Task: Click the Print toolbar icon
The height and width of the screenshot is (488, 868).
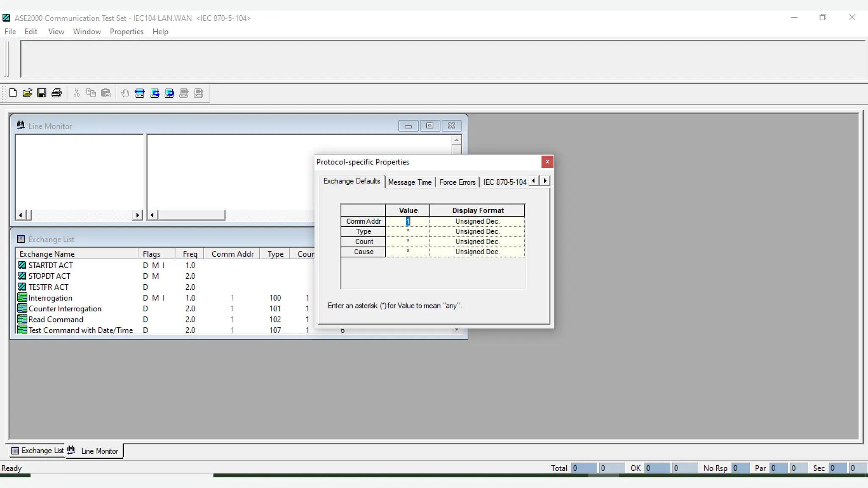Action: (x=56, y=93)
